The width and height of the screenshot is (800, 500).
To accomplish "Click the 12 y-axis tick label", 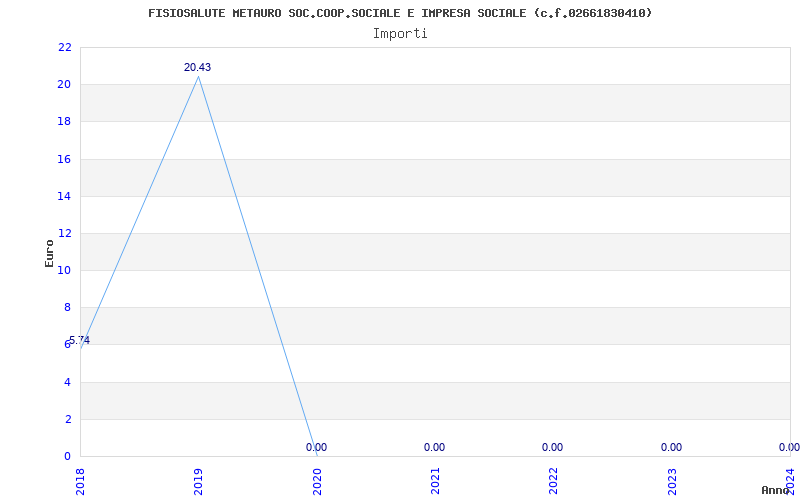I will (x=65, y=233).
